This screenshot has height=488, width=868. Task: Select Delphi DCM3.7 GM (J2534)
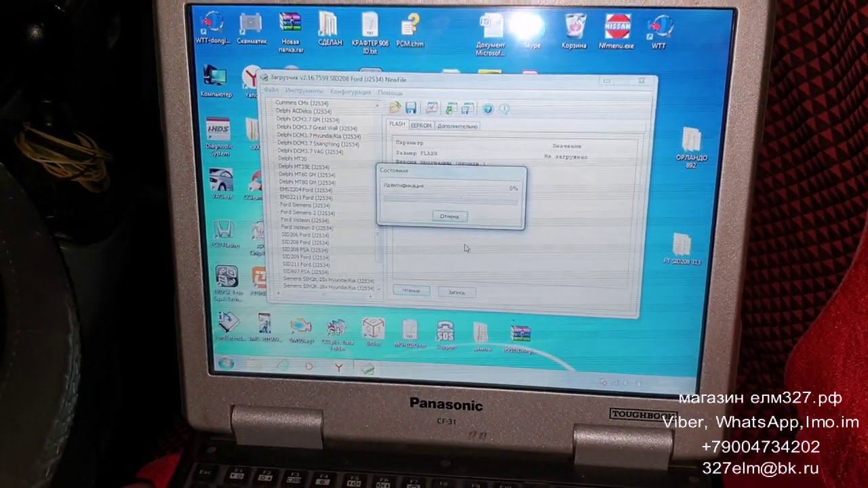(x=308, y=119)
